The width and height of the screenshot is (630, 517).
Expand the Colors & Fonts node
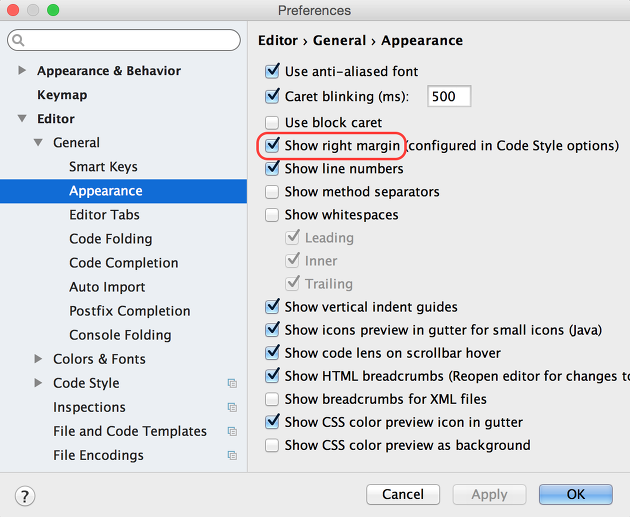coord(38,358)
